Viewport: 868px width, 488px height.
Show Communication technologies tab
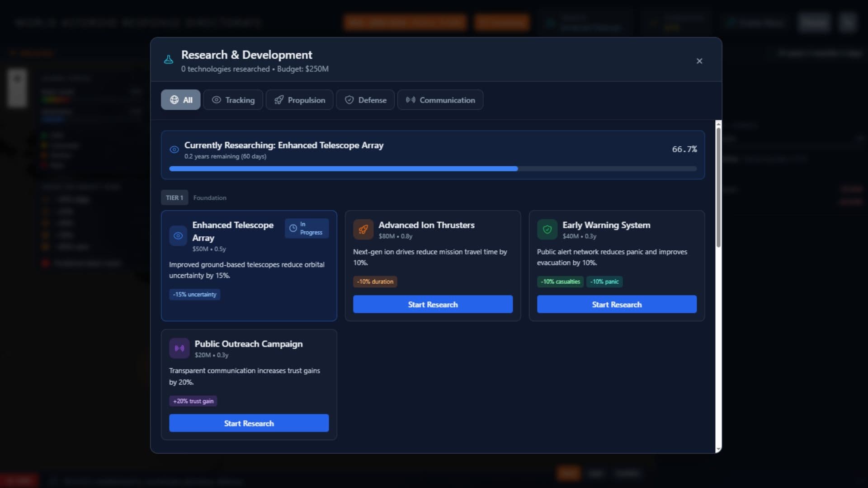tap(440, 100)
